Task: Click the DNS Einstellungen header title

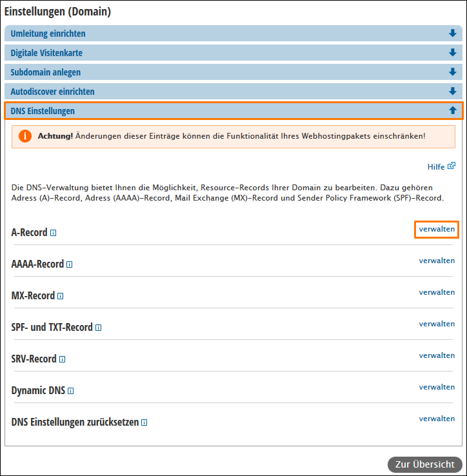Action: [x=43, y=111]
